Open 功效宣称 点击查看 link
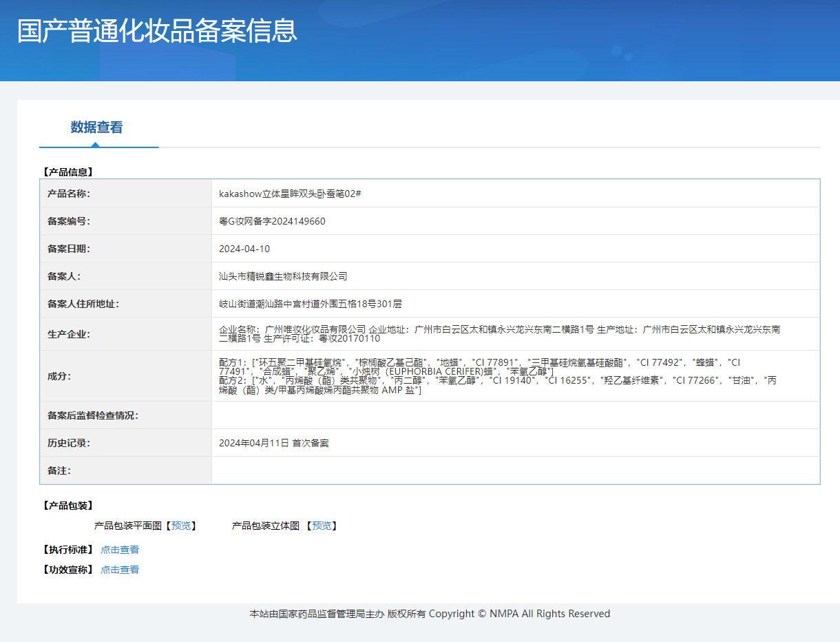This screenshot has width=840, height=642. [120, 570]
